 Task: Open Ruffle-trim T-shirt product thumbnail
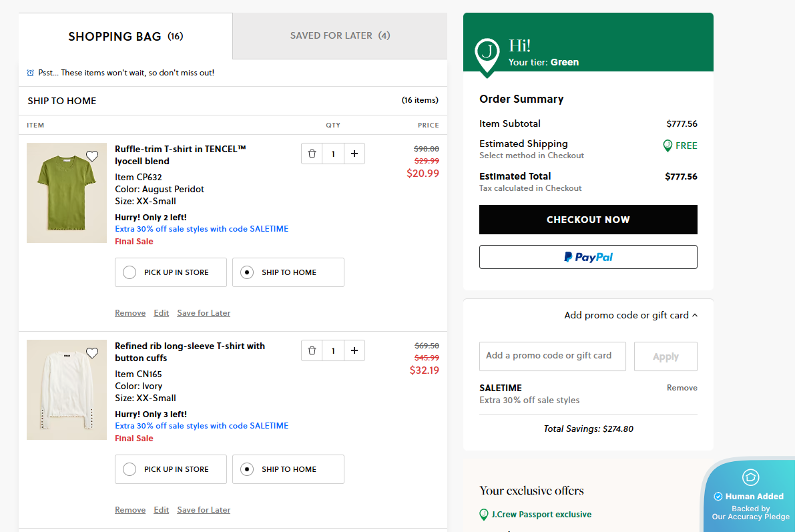tap(66, 193)
